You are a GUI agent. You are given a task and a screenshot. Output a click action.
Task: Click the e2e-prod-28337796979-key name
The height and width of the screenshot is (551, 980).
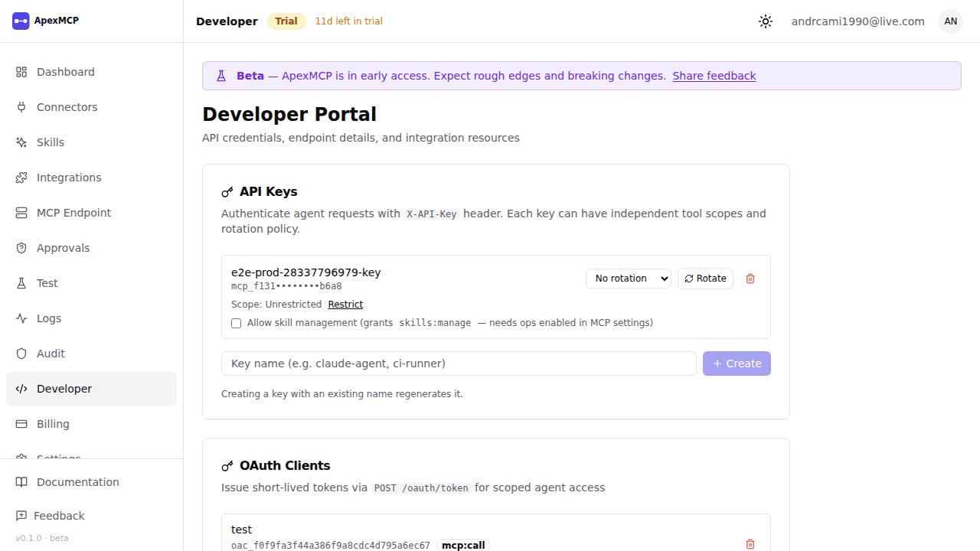(x=306, y=272)
